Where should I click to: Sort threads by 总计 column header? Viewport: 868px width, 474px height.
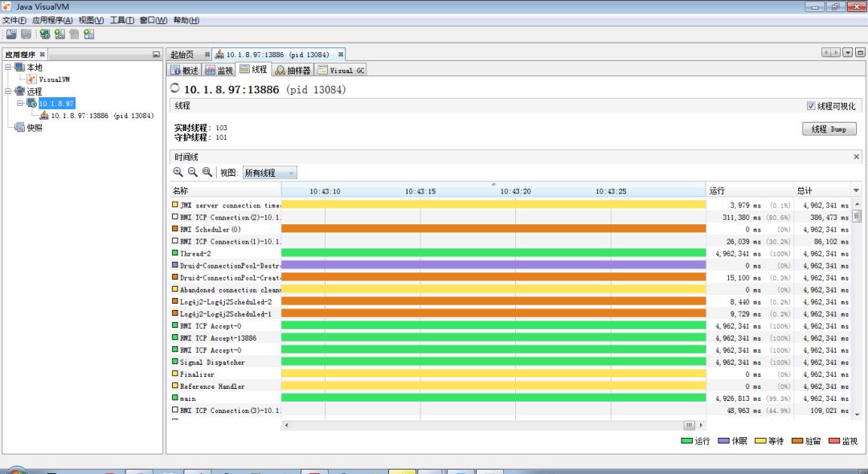822,190
